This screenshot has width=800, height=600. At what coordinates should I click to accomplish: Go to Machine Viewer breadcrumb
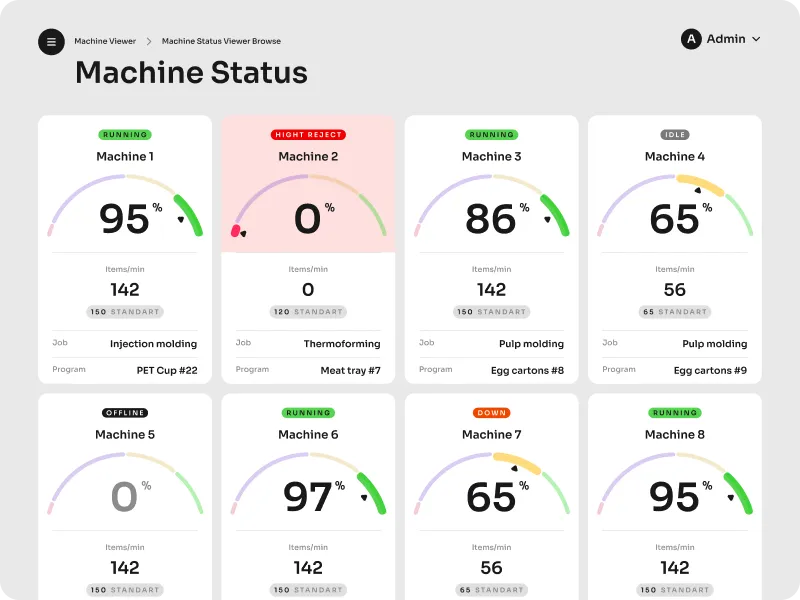[105, 41]
